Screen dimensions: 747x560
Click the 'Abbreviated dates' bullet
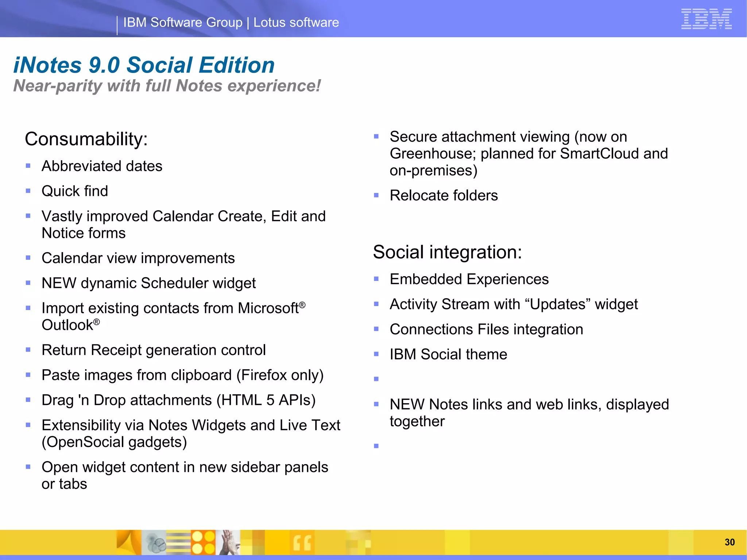coord(102,166)
